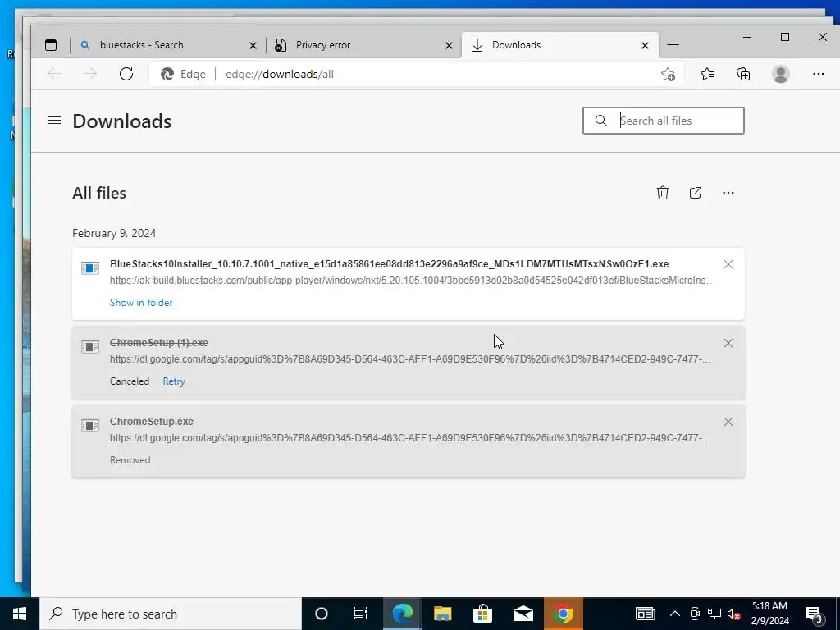Click in the Search all files box
Screen dimensions: 840x630
(x=663, y=121)
